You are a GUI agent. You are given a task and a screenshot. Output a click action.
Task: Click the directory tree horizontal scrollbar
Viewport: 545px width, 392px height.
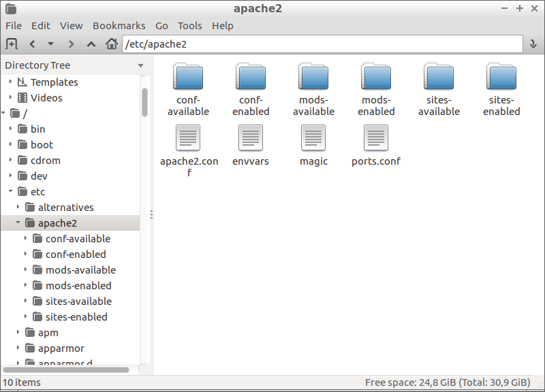pyautogui.click(x=66, y=370)
